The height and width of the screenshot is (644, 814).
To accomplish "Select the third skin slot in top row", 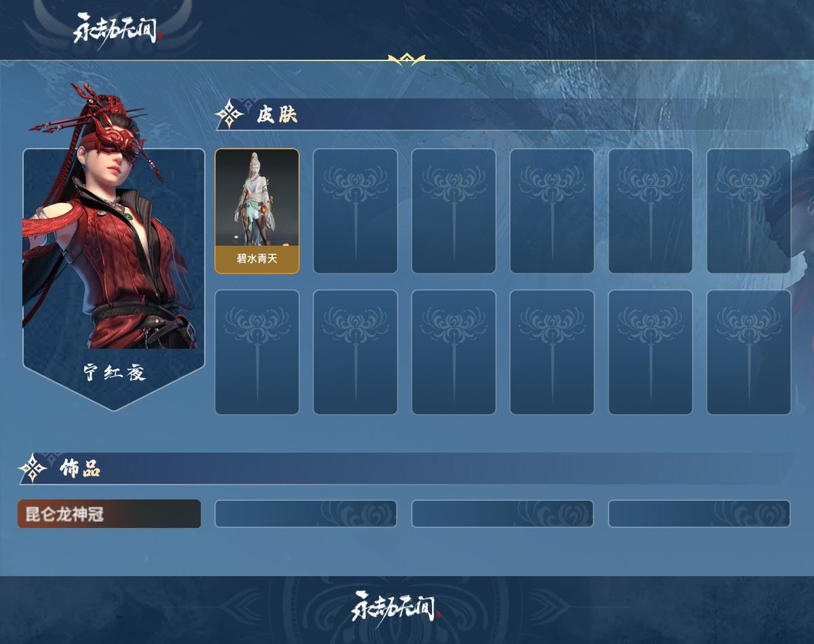I will click(454, 211).
